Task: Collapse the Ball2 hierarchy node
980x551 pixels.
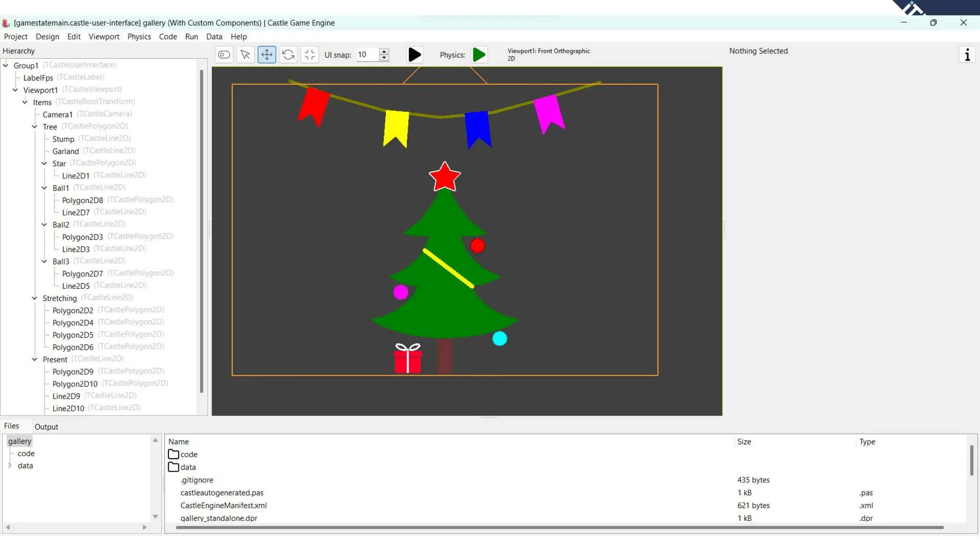Action: pyautogui.click(x=45, y=224)
